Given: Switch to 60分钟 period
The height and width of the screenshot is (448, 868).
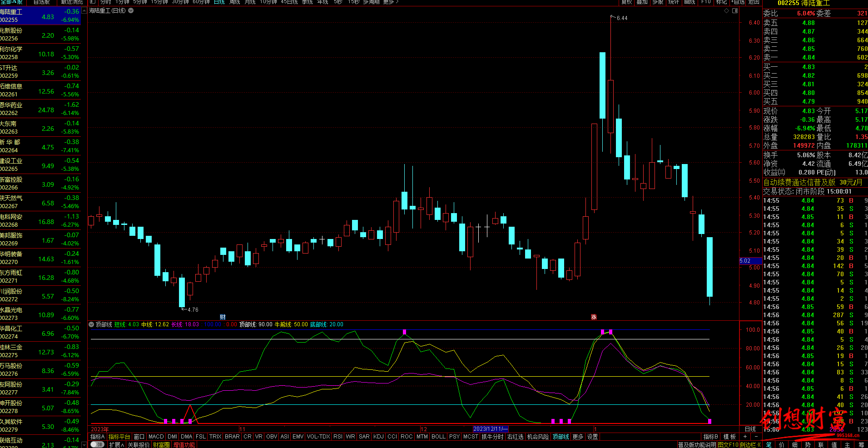Looking at the screenshot, I should pos(201,2).
